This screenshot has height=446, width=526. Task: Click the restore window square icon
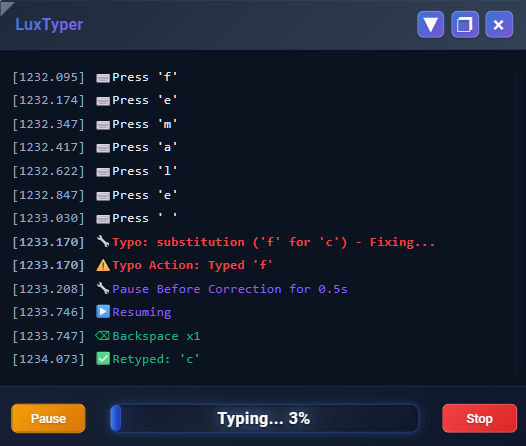[x=465, y=24]
